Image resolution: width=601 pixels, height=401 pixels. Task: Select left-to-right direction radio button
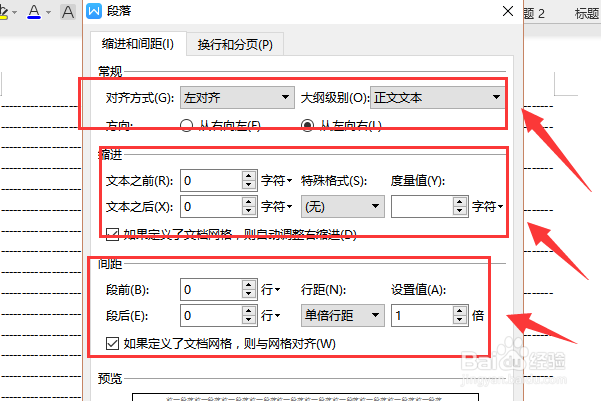click(307, 125)
